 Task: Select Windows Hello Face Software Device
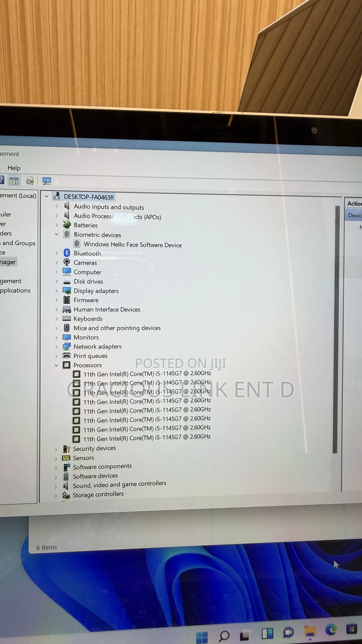click(x=133, y=244)
